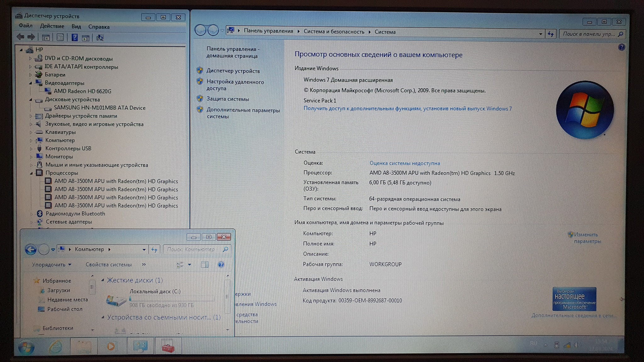Click the show/hide console tree toolbar icon
This screenshot has width=644, height=362.
click(46, 38)
